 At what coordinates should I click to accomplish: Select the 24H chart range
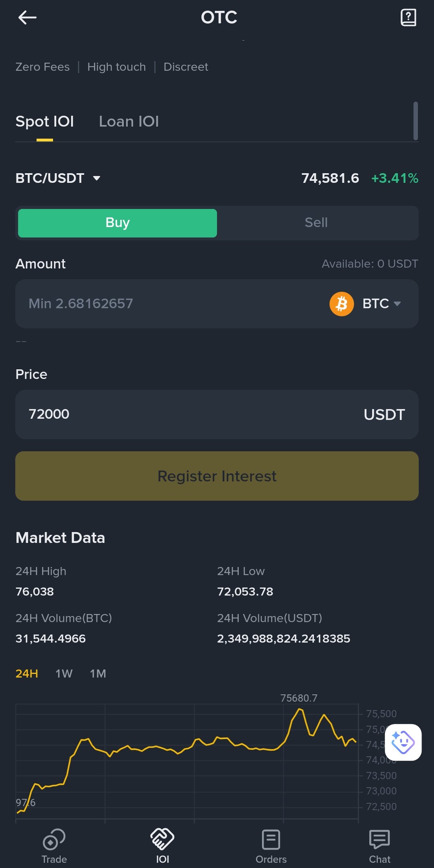click(27, 674)
